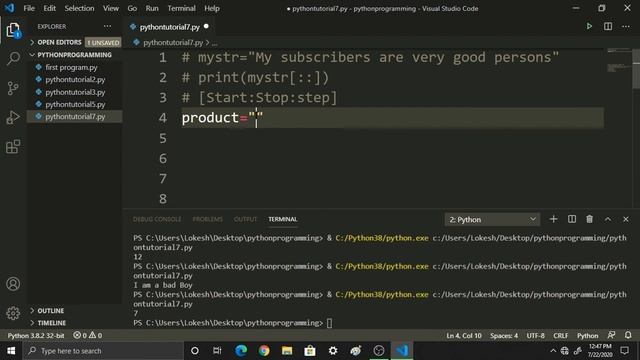640x360 pixels.
Task: Open the Search view in activity bar
Action: point(13,58)
